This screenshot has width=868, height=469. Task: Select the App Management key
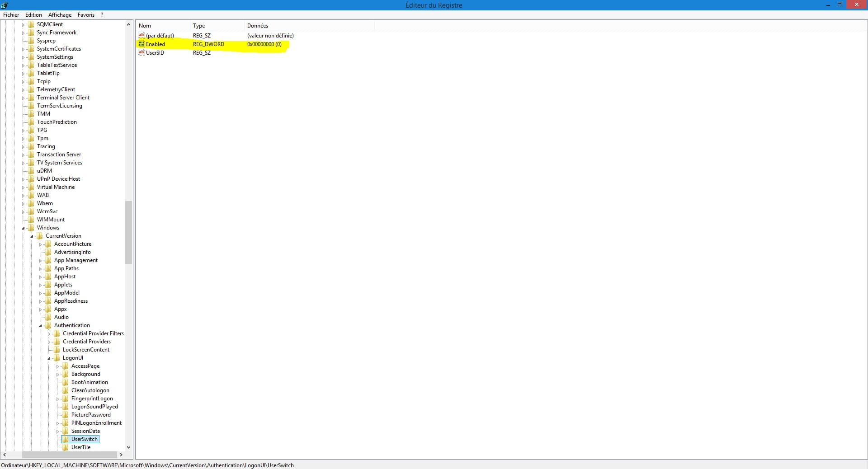pos(76,260)
